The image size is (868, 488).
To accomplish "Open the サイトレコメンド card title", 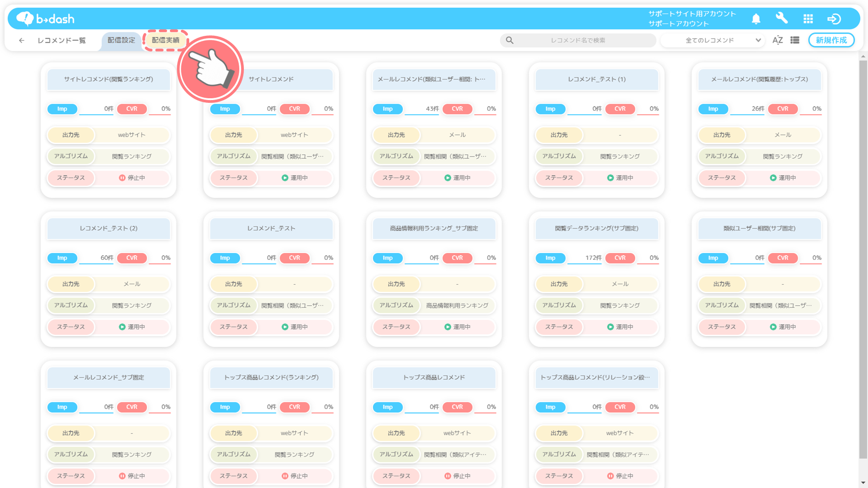I will (271, 79).
